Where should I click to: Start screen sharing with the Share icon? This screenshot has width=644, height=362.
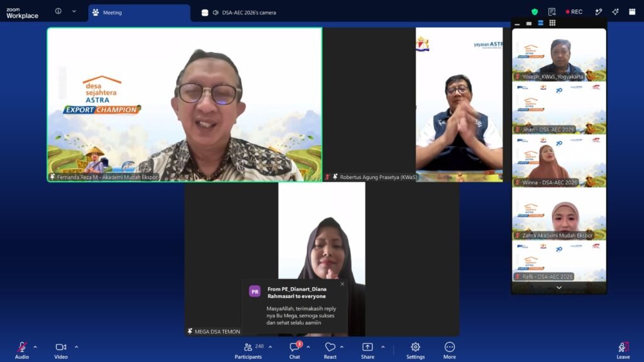[367, 347]
